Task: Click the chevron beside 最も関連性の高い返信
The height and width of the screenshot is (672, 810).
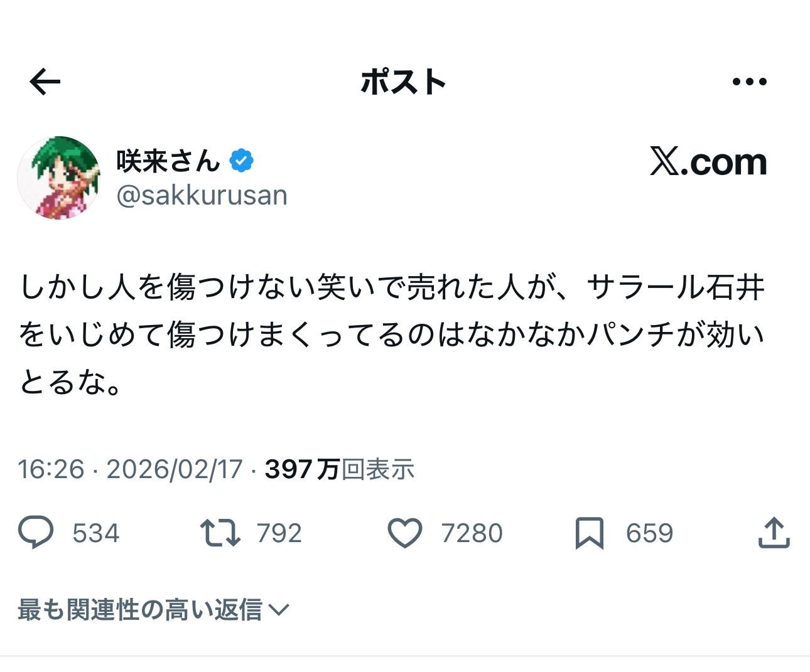Action: point(278,609)
